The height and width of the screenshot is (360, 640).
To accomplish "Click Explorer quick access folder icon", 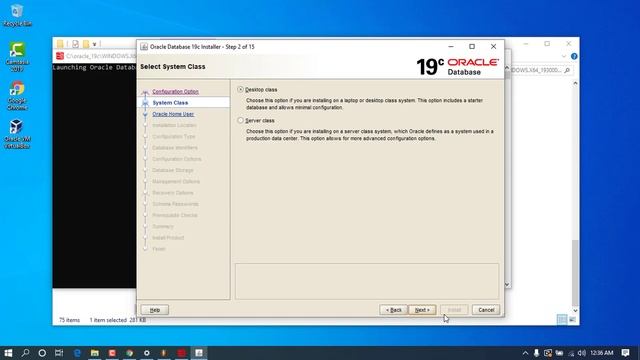I will click(x=60, y=44).
